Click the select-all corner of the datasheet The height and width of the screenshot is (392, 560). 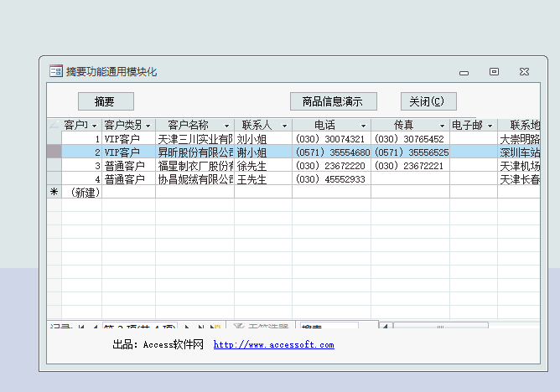click(x=54, y=125)
